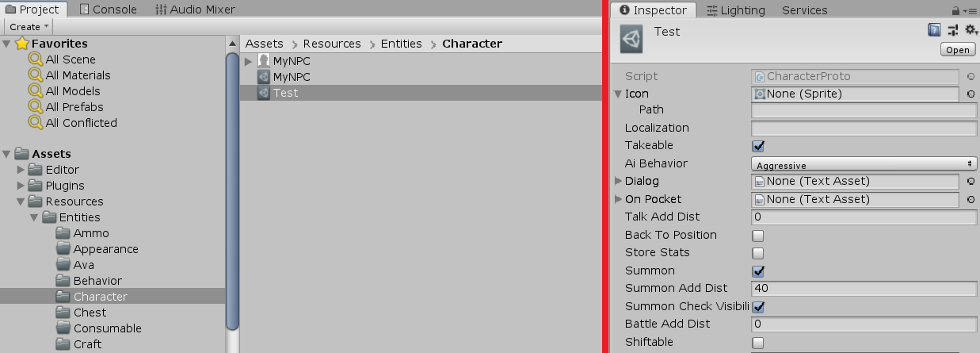Click the Test asset icon in file list
This screenshot has height=353, width=980.
264,93
